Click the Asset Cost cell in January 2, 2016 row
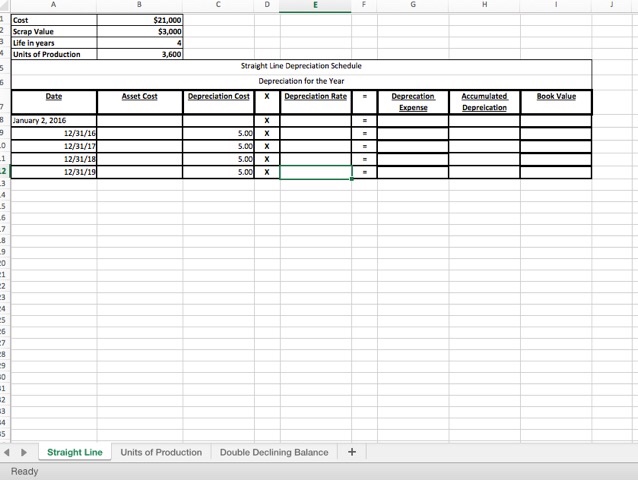Screen dimensions: 638x480 140,120
